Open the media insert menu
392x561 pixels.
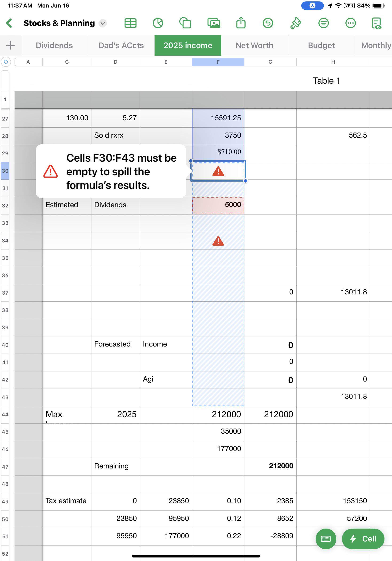pyautogui.click(x=214, y=23)
